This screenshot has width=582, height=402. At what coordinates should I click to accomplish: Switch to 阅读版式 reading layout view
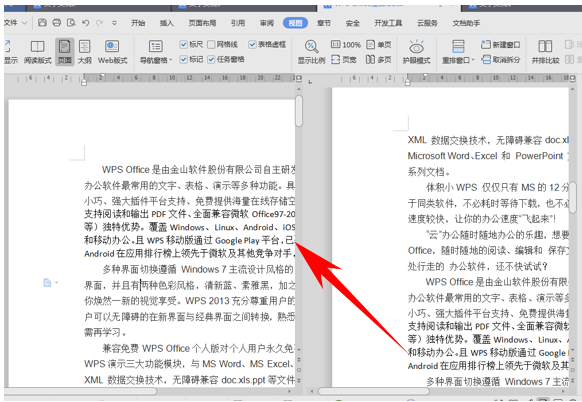click(37, 52)
